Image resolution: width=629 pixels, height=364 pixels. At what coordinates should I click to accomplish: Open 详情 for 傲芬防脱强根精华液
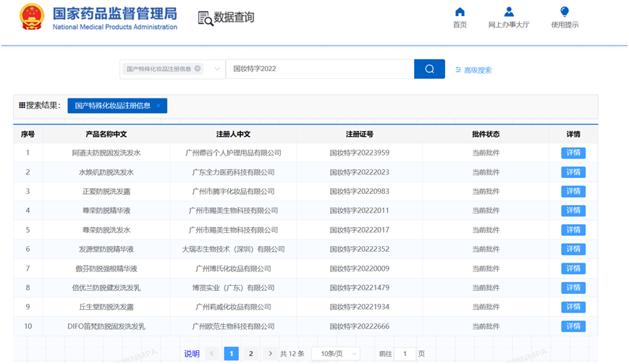coord(573,268)
